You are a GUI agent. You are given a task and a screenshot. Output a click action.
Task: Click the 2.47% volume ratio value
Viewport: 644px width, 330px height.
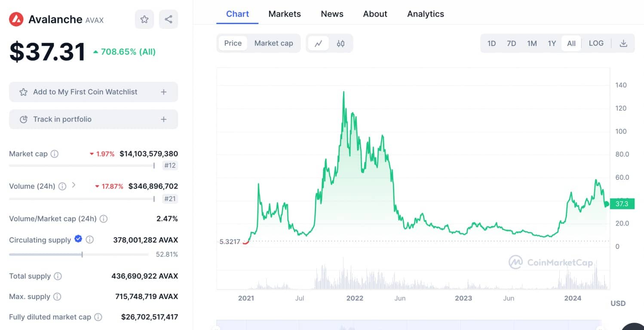tap(167, 219)
